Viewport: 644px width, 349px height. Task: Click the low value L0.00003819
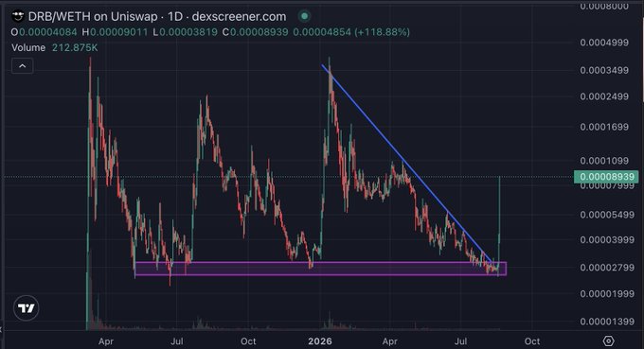tap(186, 32)
